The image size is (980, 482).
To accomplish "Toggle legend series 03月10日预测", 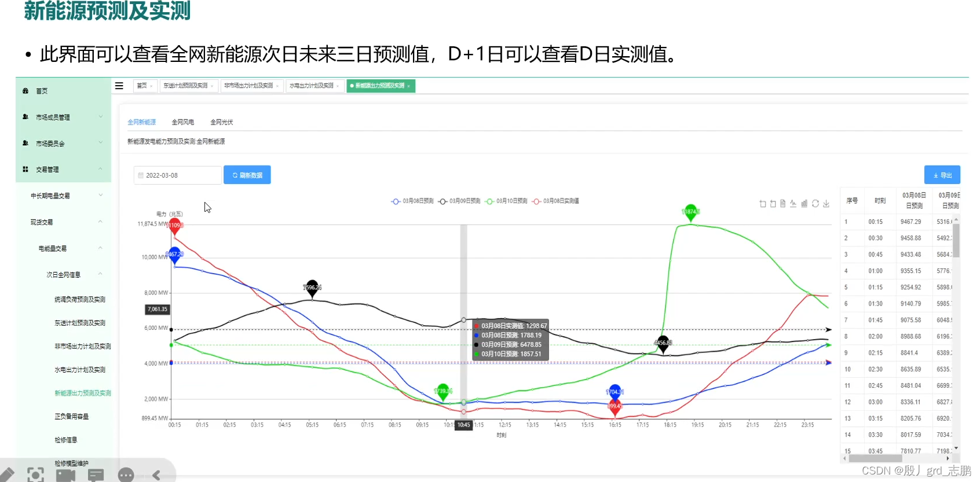I will [506, 201].
